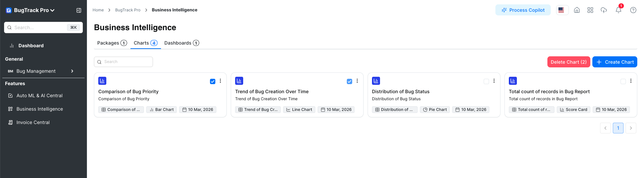Switch to the Packages tab

pos(112,43)
